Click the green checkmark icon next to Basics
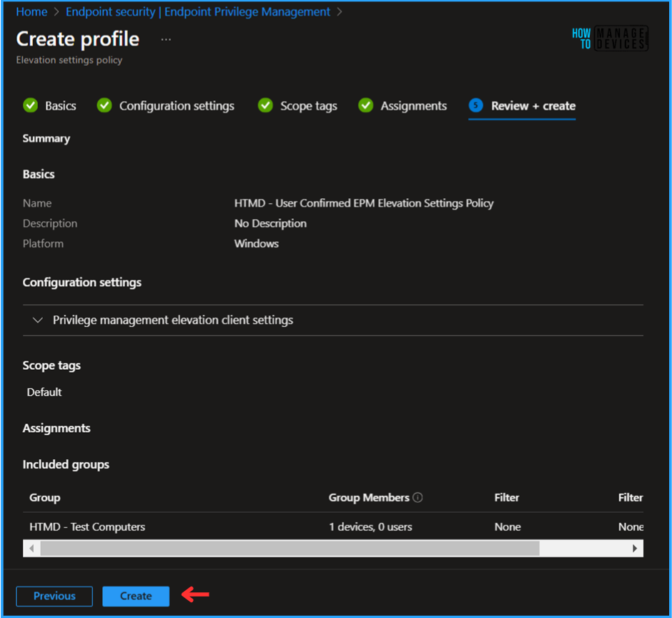 [x=31, y=105]
